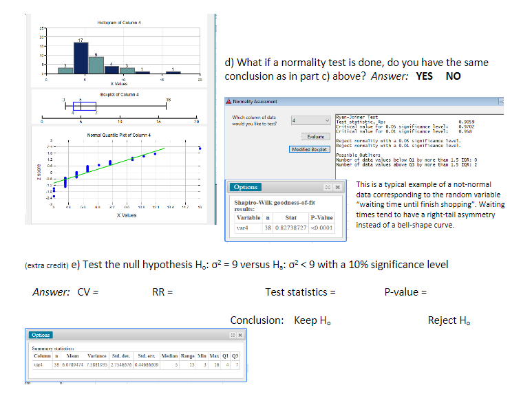Click the outlier point at upper right of the quantile plot
The image size is (532, 396).
click(x=200, y=148)
